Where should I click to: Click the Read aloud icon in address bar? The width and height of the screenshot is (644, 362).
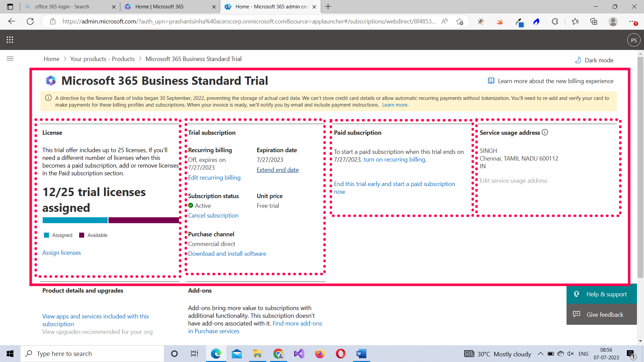coord(444,21)
